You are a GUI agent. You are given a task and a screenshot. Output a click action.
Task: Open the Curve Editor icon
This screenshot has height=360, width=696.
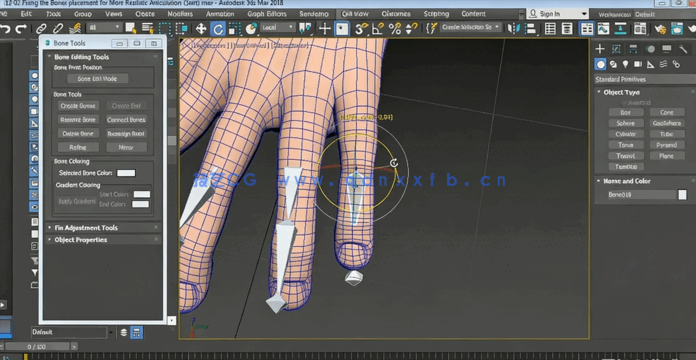tap(603, 29)
